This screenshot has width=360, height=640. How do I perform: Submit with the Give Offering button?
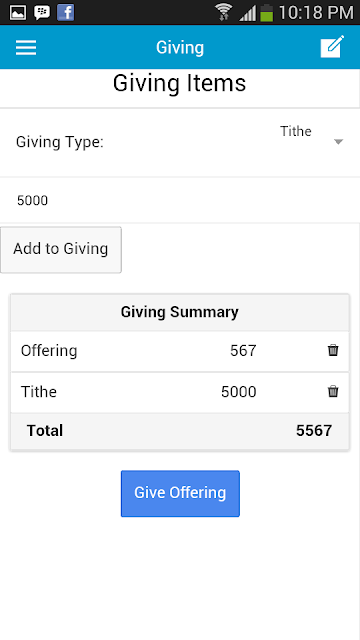180,493
